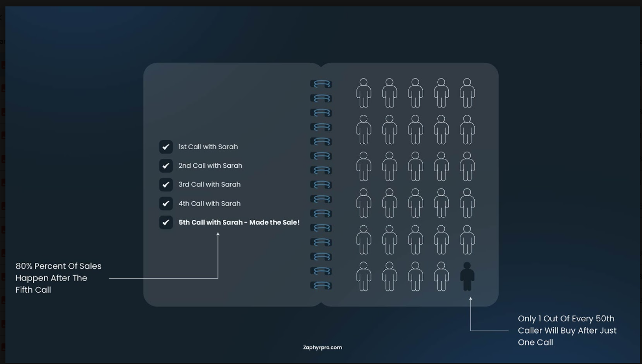Click the '1st Call with Sarah' text
Image resolution: width=642 pixels, height=364 pixels.
pos(208,147)
